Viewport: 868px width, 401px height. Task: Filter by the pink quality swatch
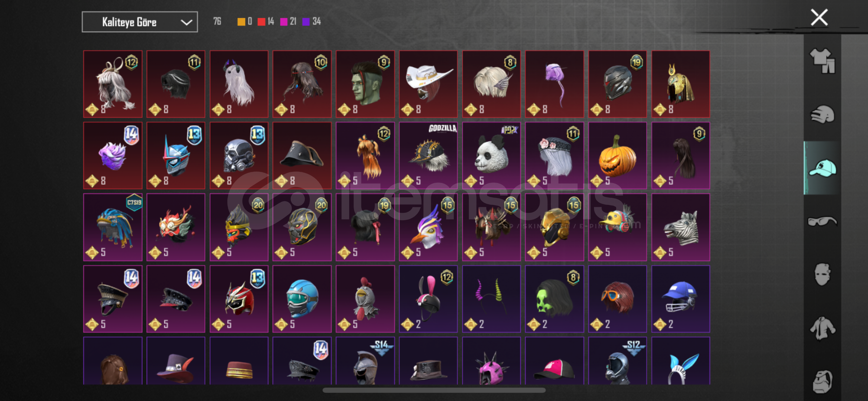pyautogui.click(x=284, y=22)
